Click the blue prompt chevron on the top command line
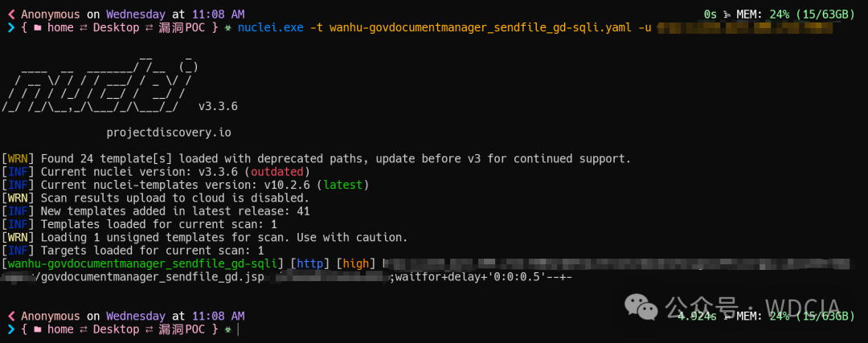The image size is (868, 343). pyautogui.click(x=10, y=28)
